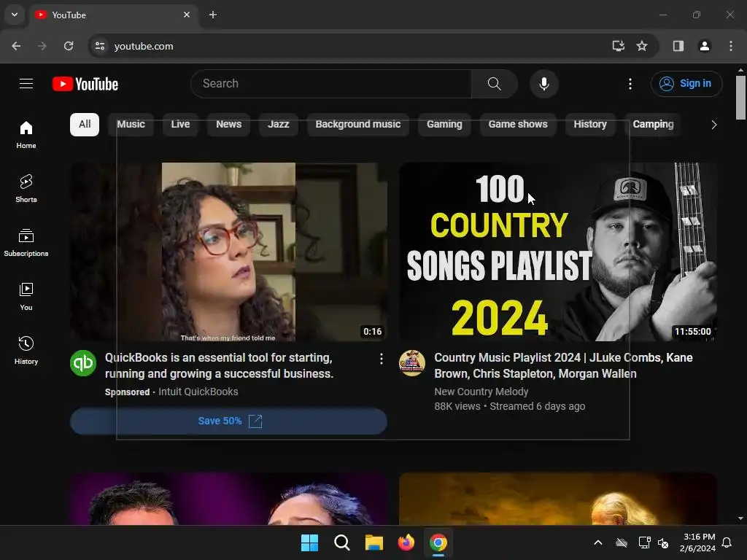Screen dimensions: 747x560
Task: Select the Camping filter chip
Action: click(653, 125)
